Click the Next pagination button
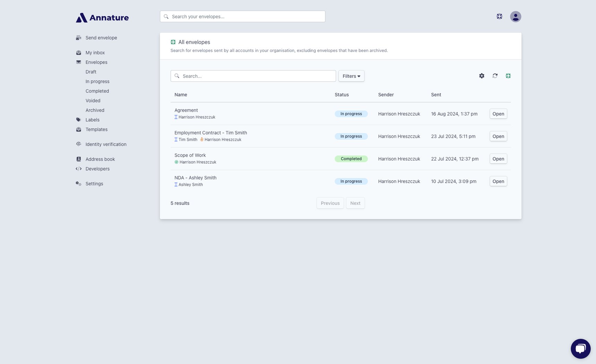The image size is (596, 364). (355, 203)
